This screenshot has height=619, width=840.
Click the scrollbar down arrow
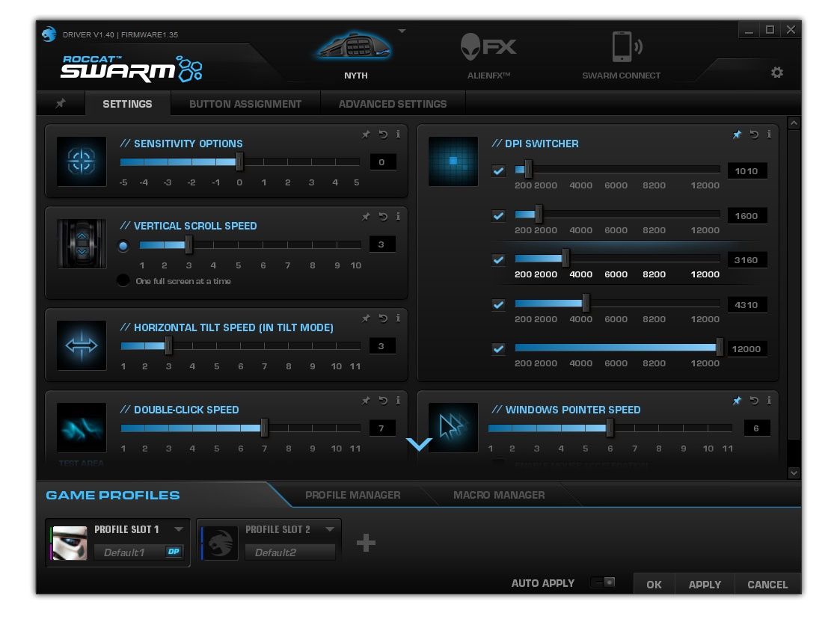click(x=794, y=472)
